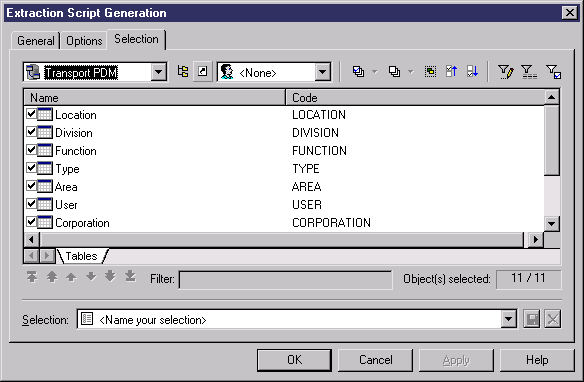The image size is (584, 382).
Task: Click the Filter input field
Action: (286, 280)
